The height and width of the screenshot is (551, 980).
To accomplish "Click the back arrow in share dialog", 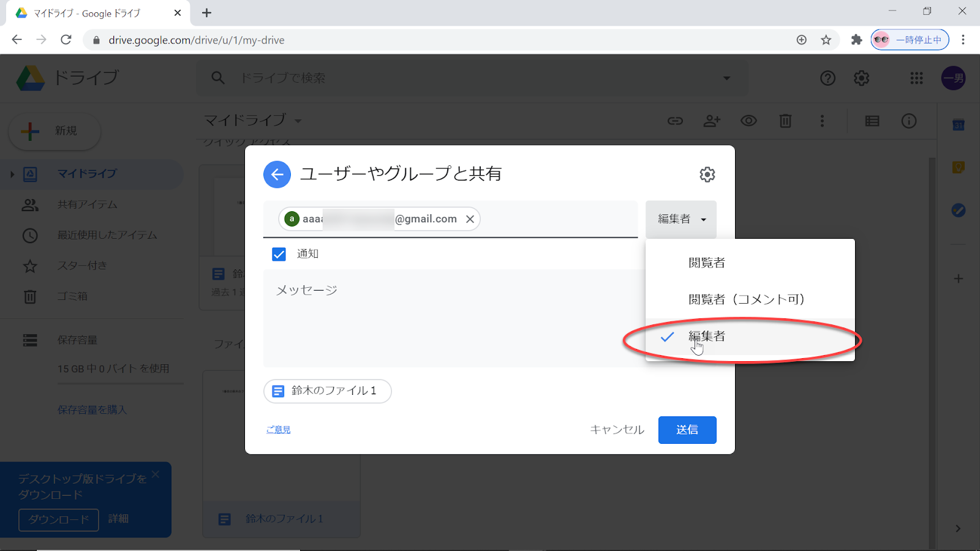I will coord(277,174).
